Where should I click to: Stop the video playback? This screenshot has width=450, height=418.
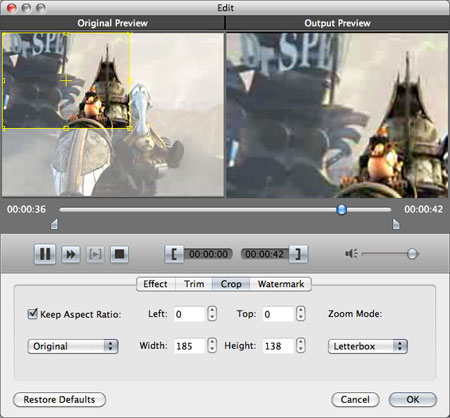click(119, 254)
